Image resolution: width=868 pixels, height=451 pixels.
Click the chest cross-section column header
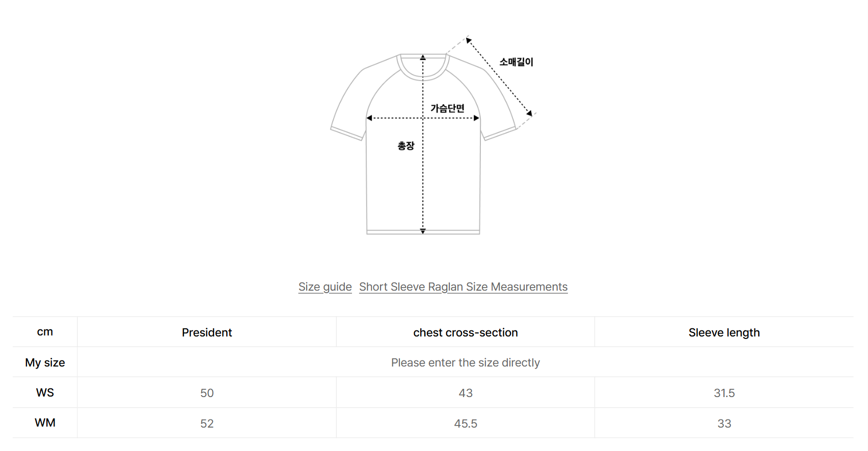pyautogui.click(x=466, y=332)
